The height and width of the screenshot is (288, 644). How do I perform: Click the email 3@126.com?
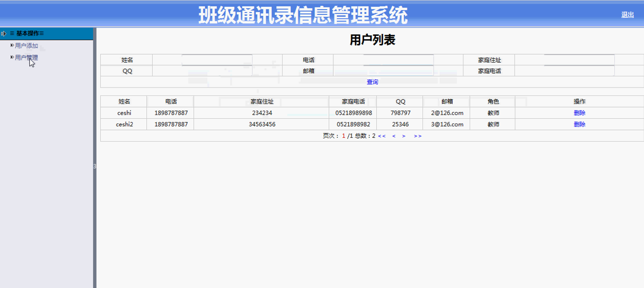pyautogui.click(x=447, y=125)
